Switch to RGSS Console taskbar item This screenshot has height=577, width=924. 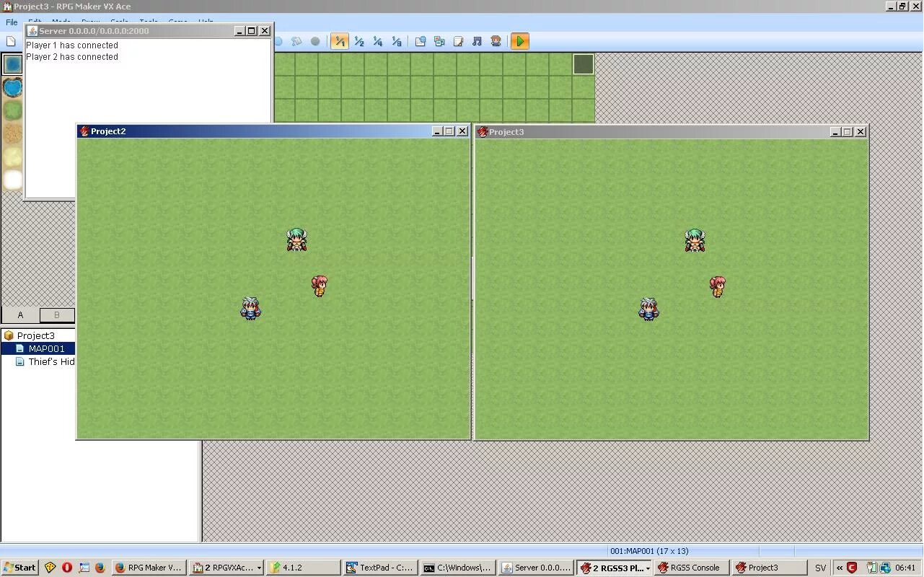tap(690, 568)
